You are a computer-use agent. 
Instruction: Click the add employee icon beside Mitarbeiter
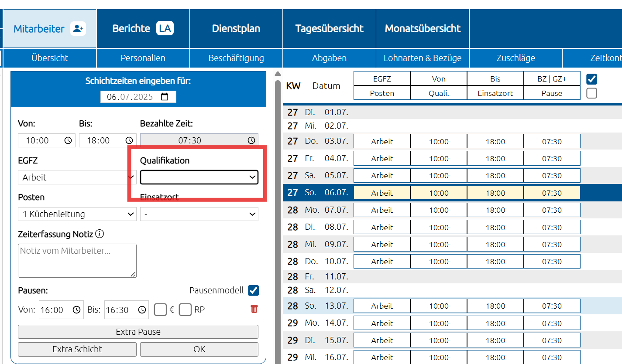[78, 29]
